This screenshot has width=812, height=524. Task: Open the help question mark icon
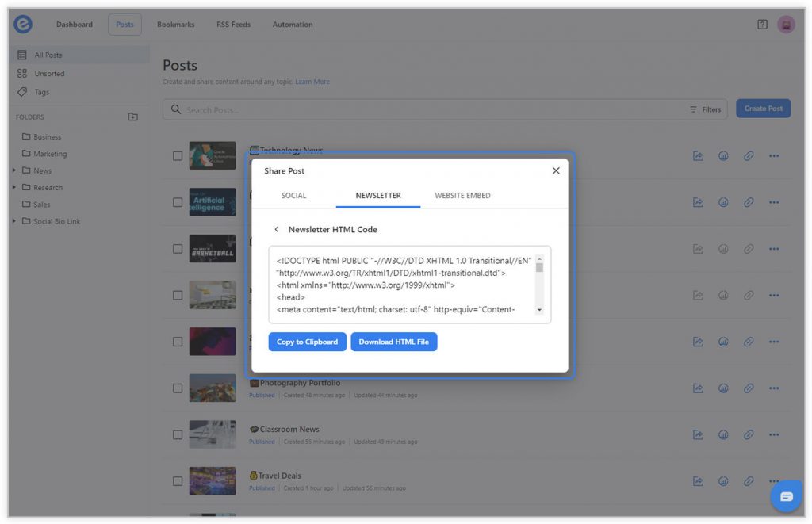point(762,25)
